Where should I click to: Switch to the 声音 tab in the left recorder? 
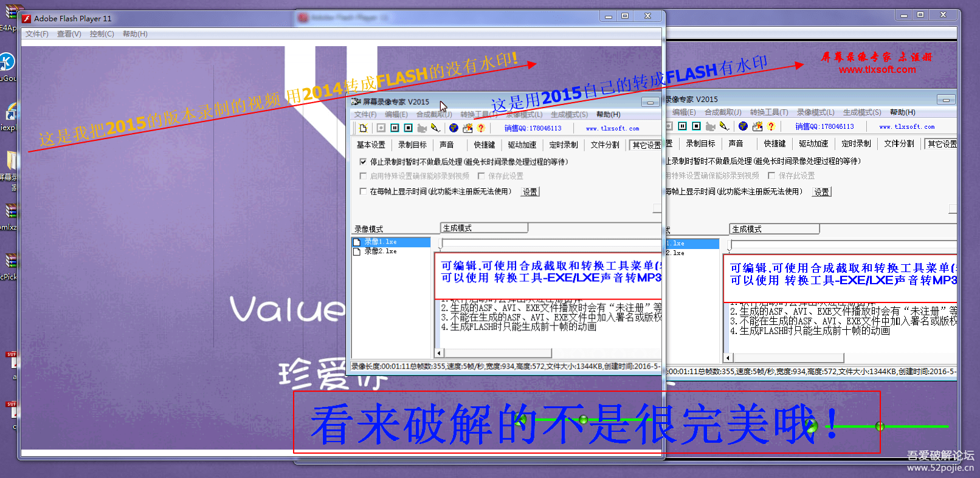pyautogui.click(x=447, y=145)
